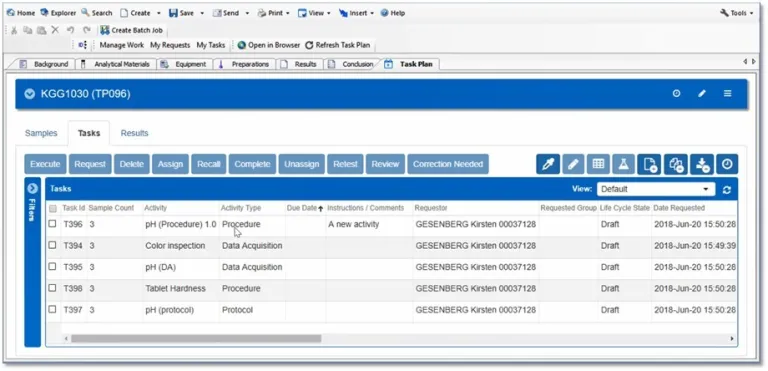Click the Paste clipboard icon
The height and width of the screenshot is (371, 768).
pos(42,30)
